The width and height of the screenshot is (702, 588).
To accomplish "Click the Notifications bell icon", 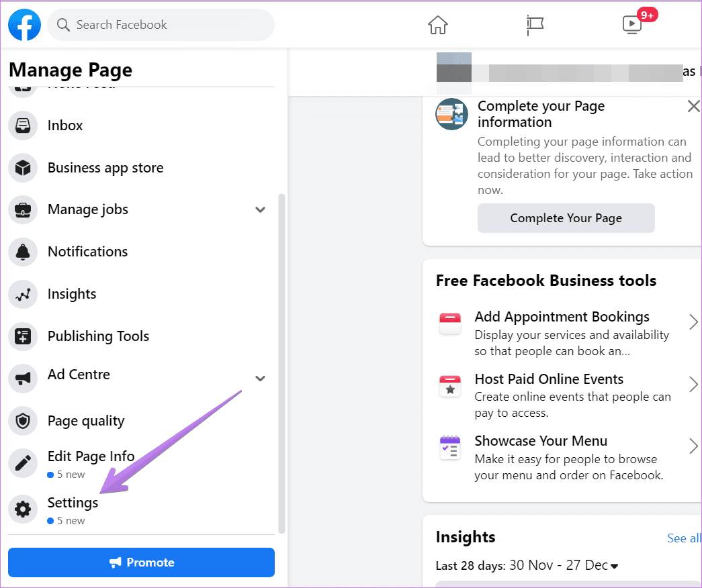I will 23,252.
